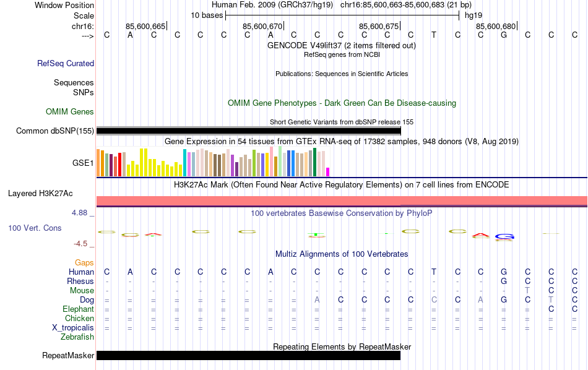Image resolution: width=588 pixels, height=370 pixels.
Task: Click position label 85,600,675
Action: 379,26
